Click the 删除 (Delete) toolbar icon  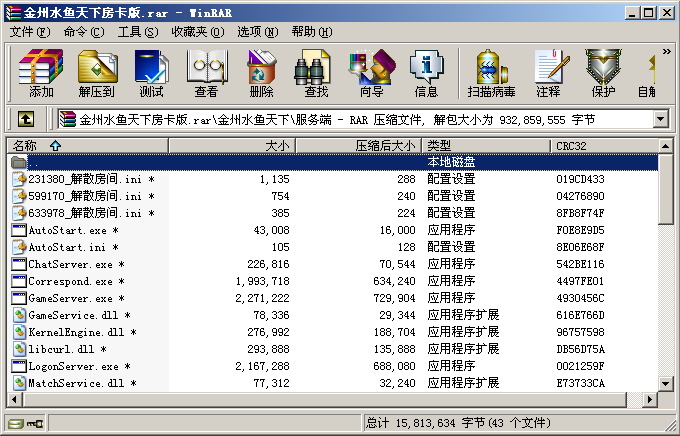coord(261,73)
